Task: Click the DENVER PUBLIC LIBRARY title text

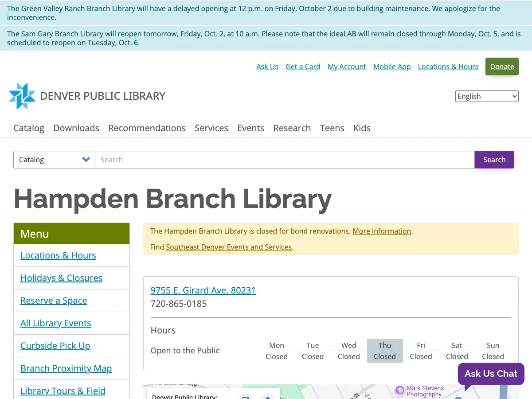Action: point(102,96)
